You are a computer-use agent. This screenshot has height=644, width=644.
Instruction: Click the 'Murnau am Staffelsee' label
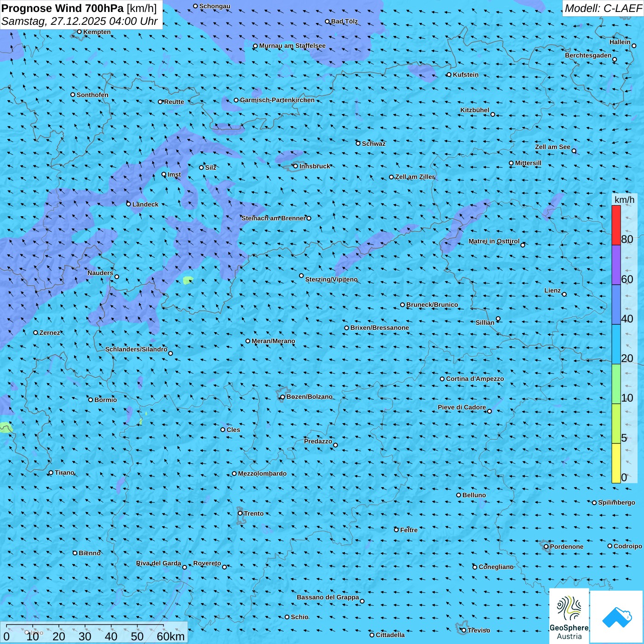pos(292,46)
